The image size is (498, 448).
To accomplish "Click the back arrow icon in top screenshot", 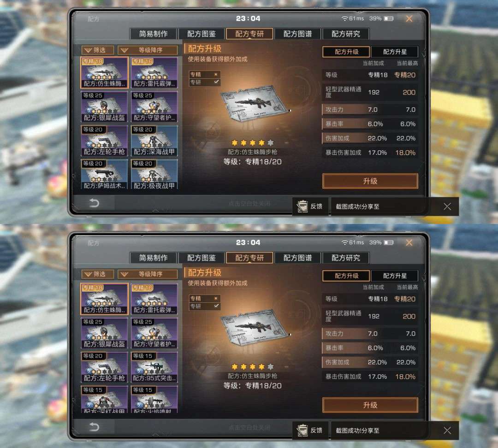I will click(94, 203).
